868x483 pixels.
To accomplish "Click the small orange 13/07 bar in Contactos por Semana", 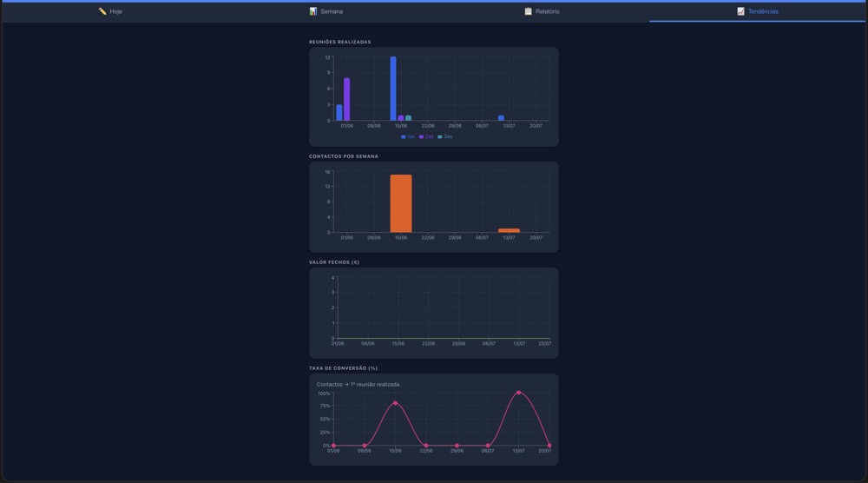I will (509, 230).
